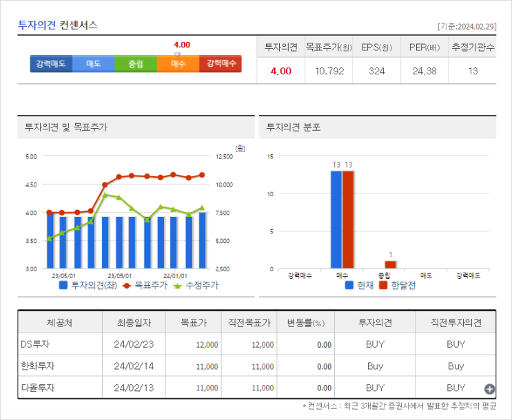The height and width of the screenshot is (420, 512).
Task: Click the highest green 수정주가 data point
Action: point(105,195)
